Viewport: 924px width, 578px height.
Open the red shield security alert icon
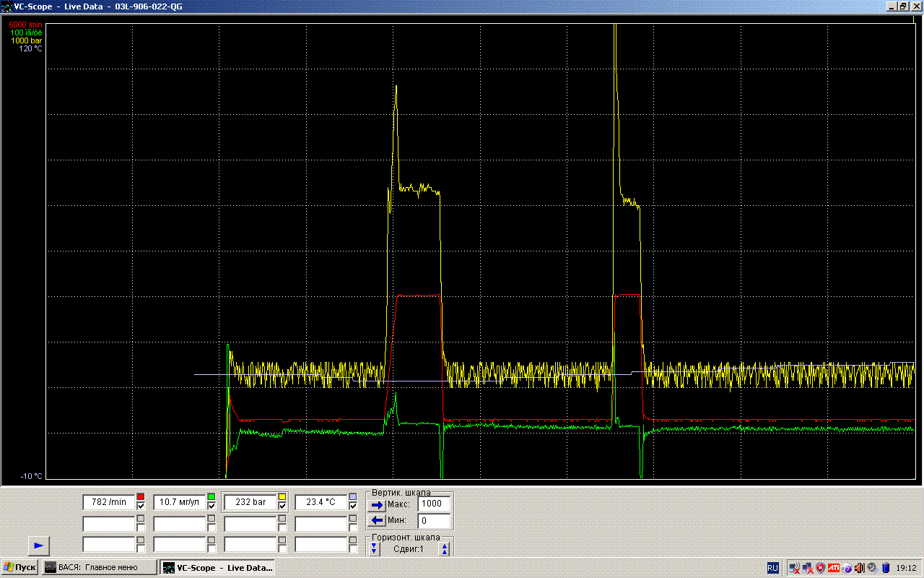(x=820, y=568)
